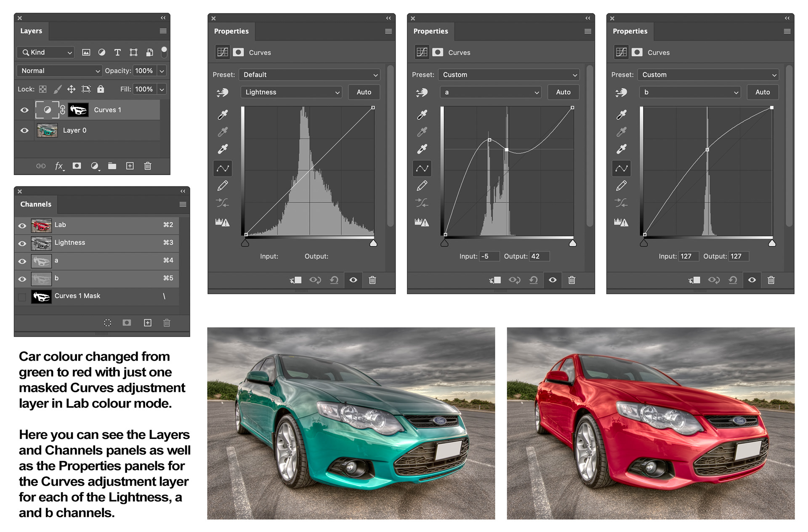Image resolution: width=808 pixels, height=532 pixels.
Task: Load channel as selection icon in Channels panel
Action: point(108,323)
